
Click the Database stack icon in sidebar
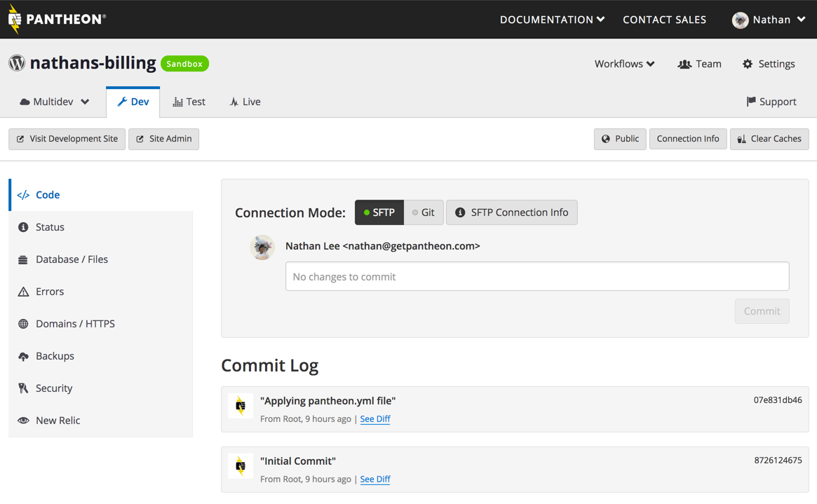coord(23,260)
